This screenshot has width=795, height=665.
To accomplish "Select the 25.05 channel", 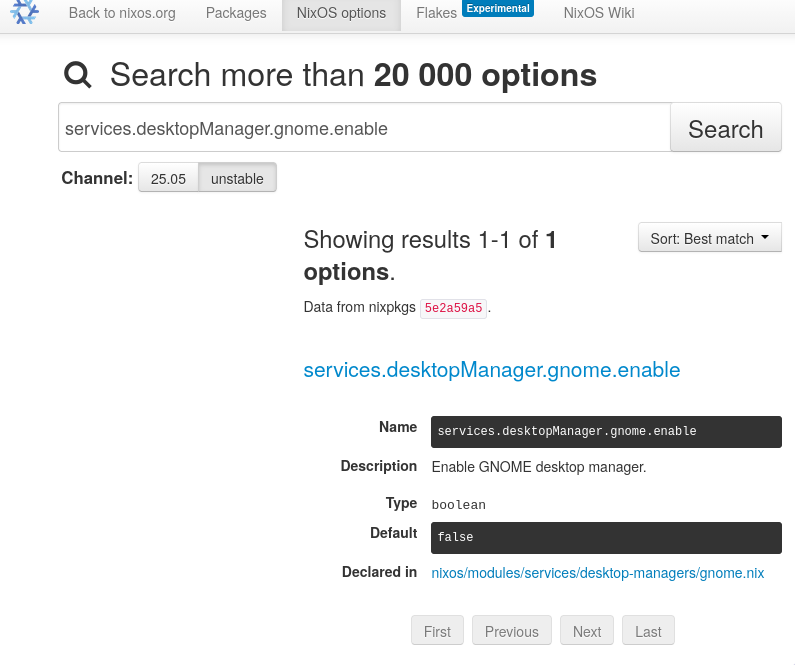I will point(168,178).
